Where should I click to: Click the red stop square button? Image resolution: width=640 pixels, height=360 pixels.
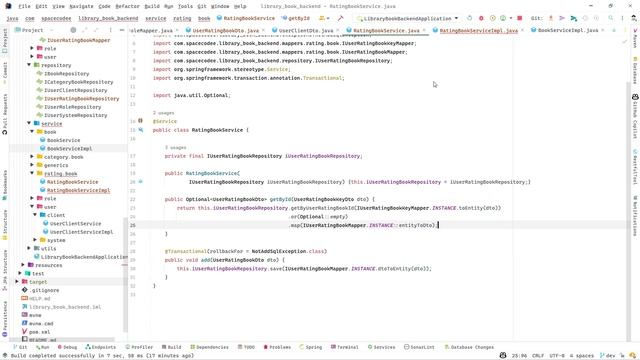point(520,18)
